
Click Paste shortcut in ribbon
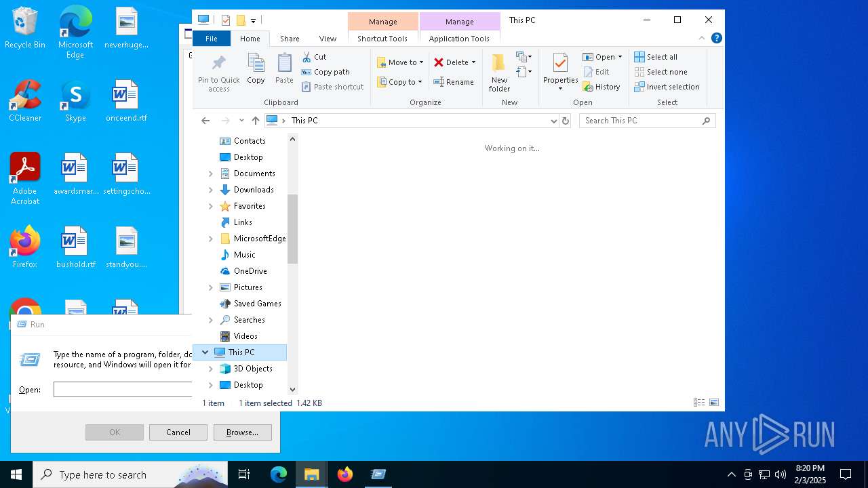point(332,87)
